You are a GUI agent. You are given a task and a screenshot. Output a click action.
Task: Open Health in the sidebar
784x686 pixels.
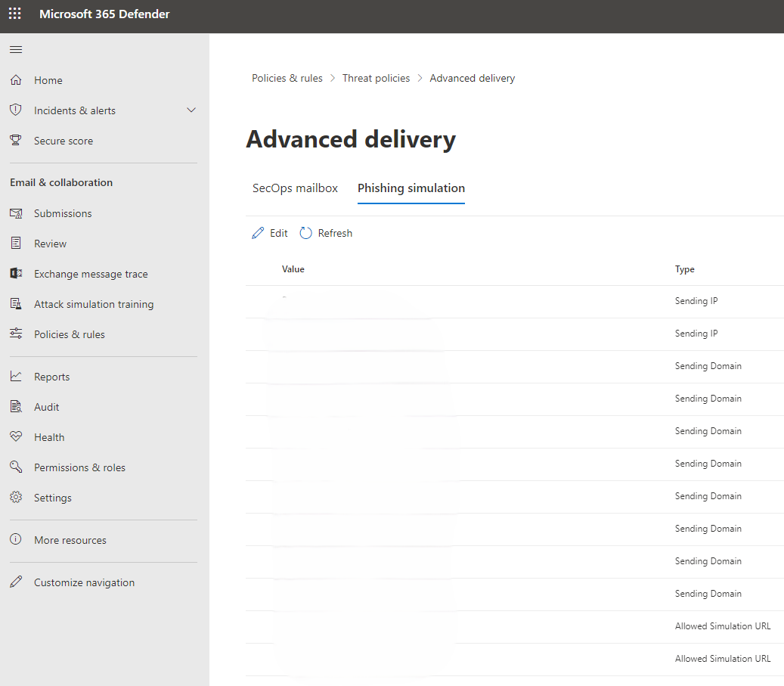coord(49,437)
